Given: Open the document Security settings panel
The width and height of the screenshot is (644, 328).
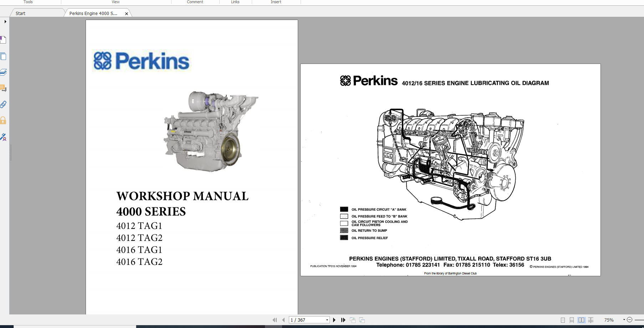Looking at the screenshot, I should (x=4, y=120).
